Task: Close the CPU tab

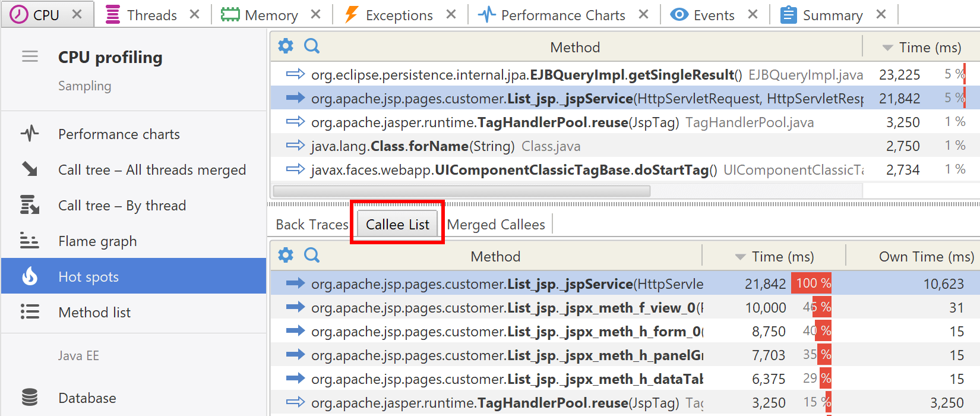Action: point(77,14)
